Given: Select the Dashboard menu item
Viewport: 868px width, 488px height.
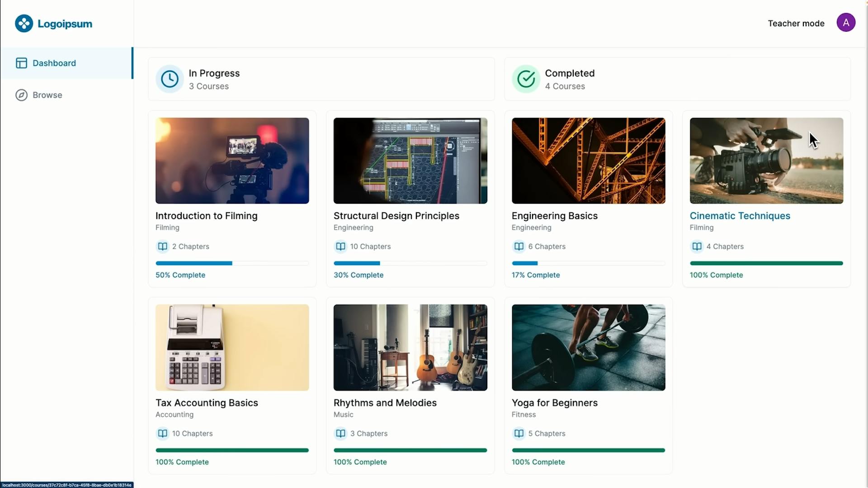Looking at the screenshot, I should point(54,63).
